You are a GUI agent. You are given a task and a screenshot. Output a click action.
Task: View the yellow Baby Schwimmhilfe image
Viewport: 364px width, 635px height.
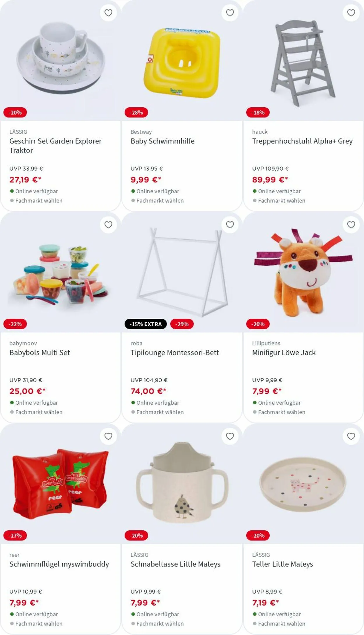tap(182, 63)
